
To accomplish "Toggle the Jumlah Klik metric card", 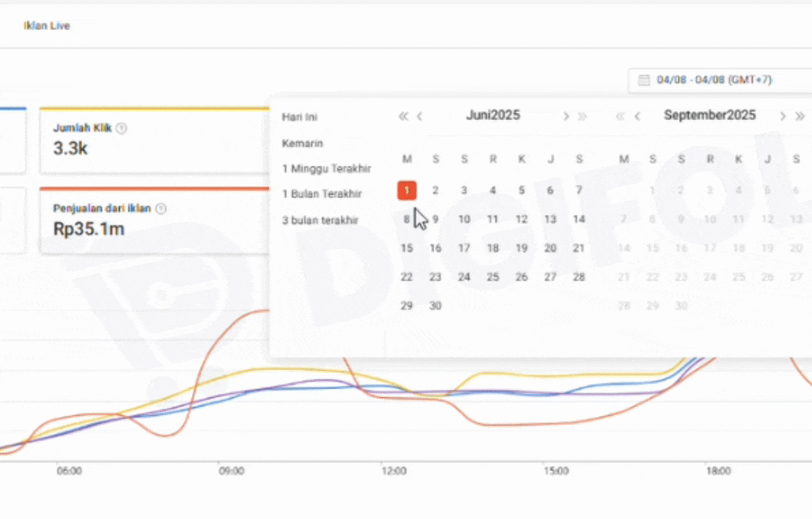I will 154,140.
